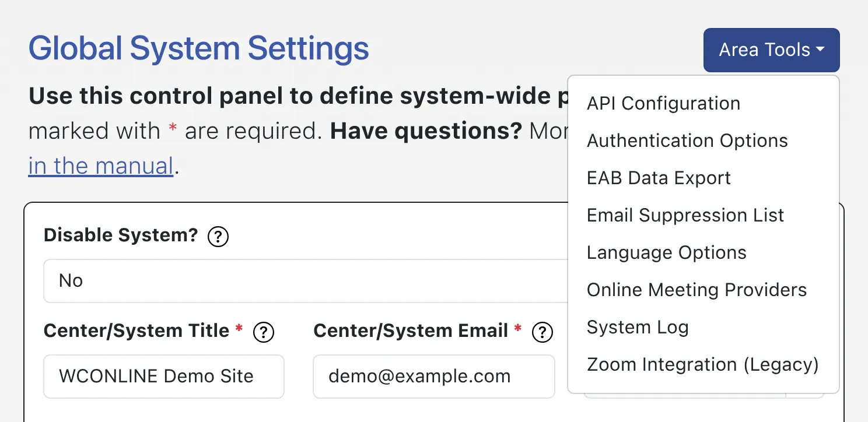Open the Area Tools dropdown button
This screenshot has width=868, height=422.
click(x=771, y=50)
